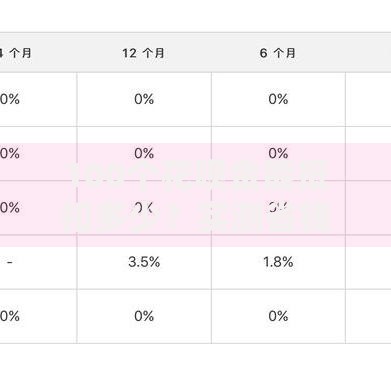The image size is (391, 391).
Task: Select first pink-row 0% under 12 个月
Action: tap(144, 153)
